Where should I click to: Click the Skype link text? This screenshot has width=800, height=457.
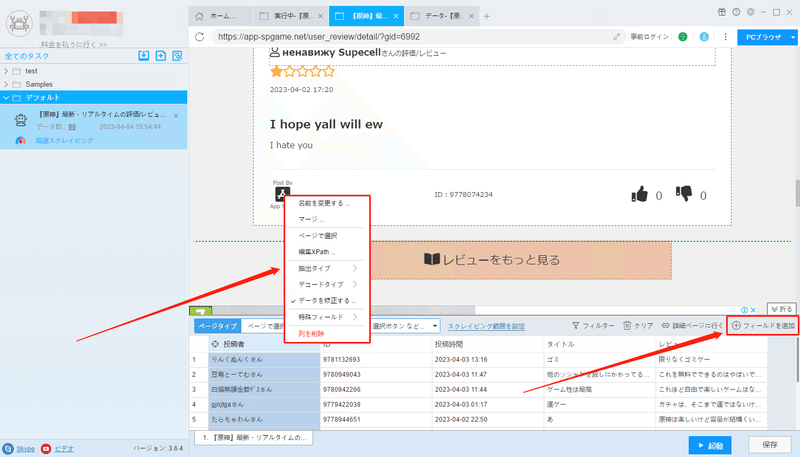click(x=26, y=449)
